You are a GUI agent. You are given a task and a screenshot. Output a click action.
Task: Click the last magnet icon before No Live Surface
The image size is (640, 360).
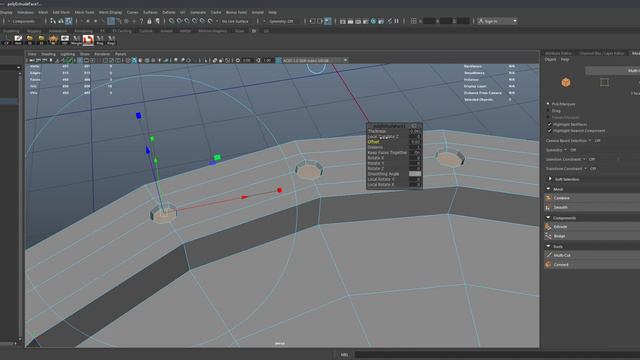coord(210,21)
